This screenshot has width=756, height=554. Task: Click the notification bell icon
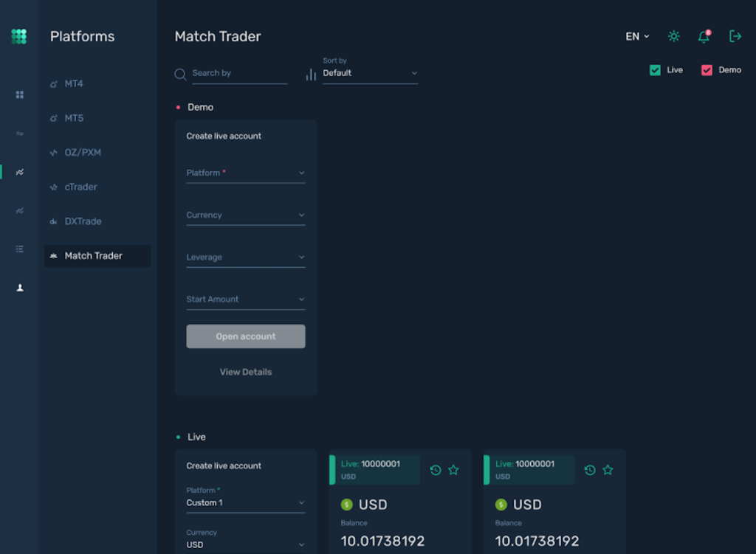coord(704,37)
